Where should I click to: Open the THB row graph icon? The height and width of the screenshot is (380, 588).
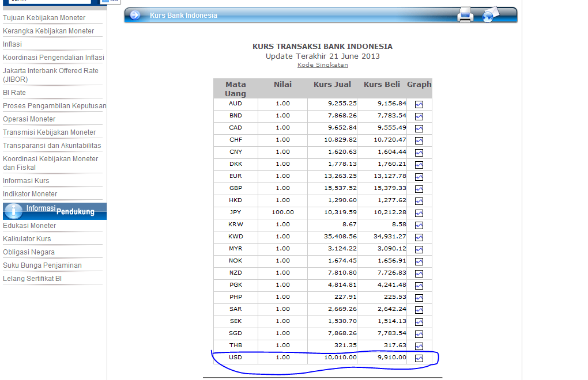click(x=419, y=346)
